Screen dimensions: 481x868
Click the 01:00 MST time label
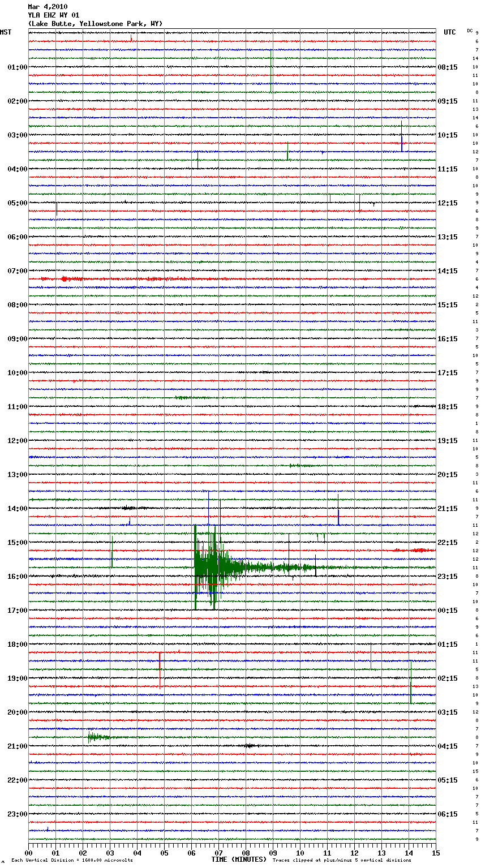[17, 67]
